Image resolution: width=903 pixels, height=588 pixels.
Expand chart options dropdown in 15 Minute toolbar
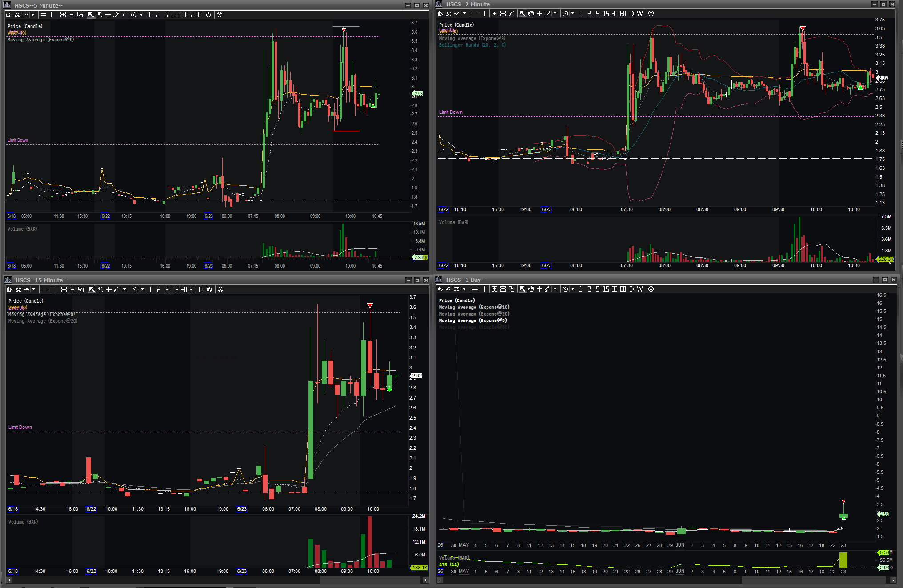[x=34, y=289]
